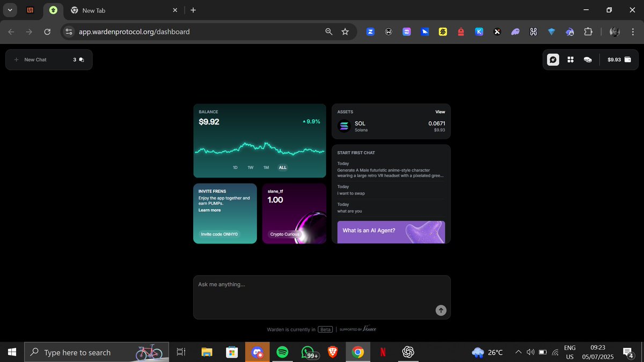Screen dimensions: 644x362
Task: Open the purple Phantom ghost extension
Action: click(515, 32)
